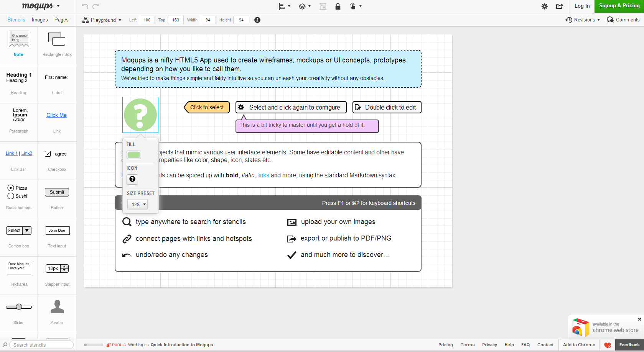Switch to the Pages tab

tap(61, 20)
